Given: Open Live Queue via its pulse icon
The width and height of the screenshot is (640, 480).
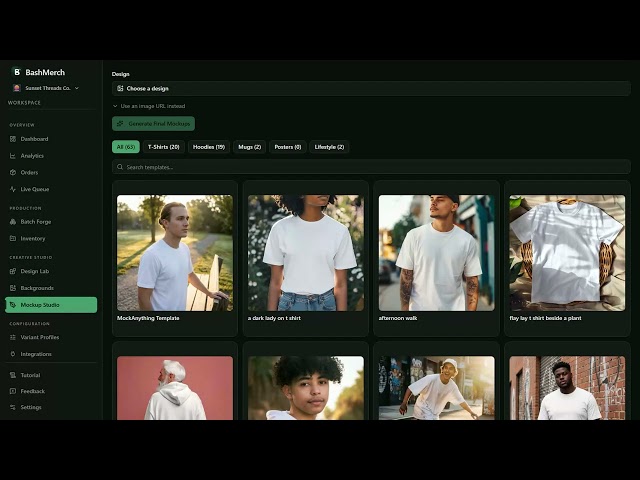Looking at the screenshot, I should (x=13, y=189).
